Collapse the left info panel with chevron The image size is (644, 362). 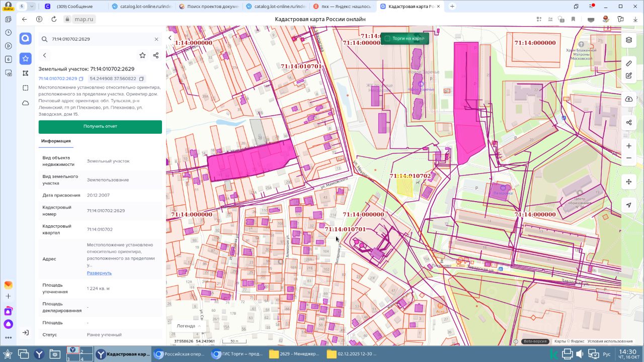tap(170, 38)
